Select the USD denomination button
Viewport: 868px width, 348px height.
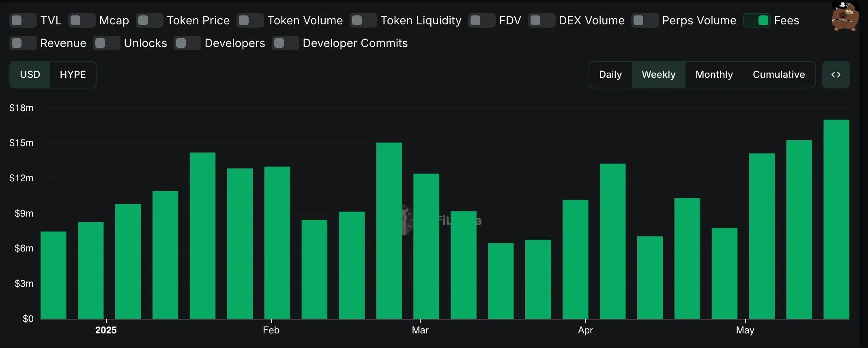30,75
